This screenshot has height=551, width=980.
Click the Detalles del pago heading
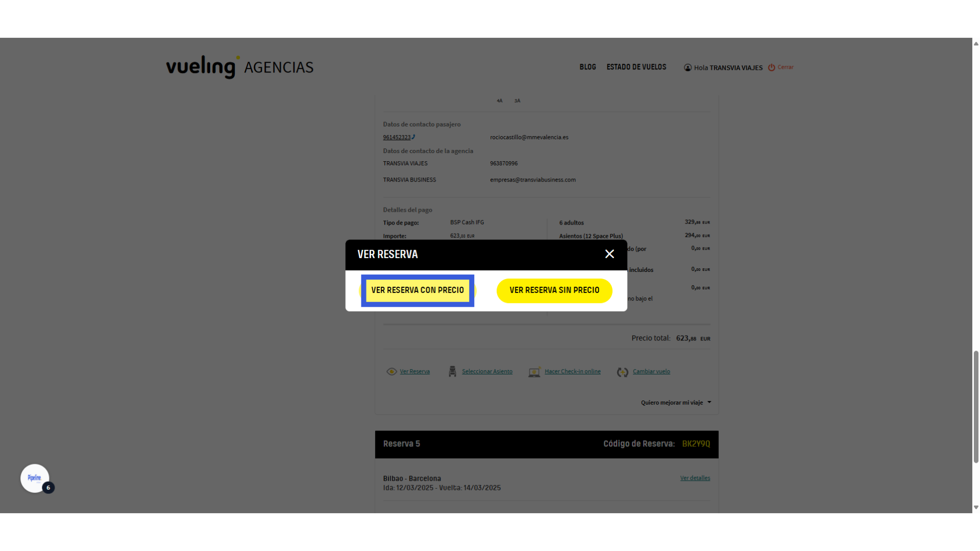tap(407, 210)
